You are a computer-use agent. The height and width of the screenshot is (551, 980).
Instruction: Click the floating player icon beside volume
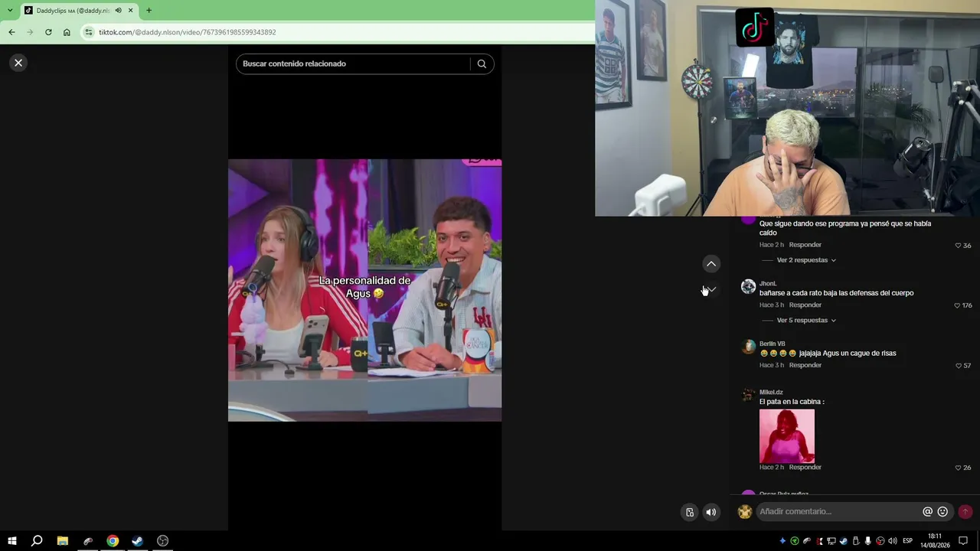pyautogui.click(x=690, y=513)
